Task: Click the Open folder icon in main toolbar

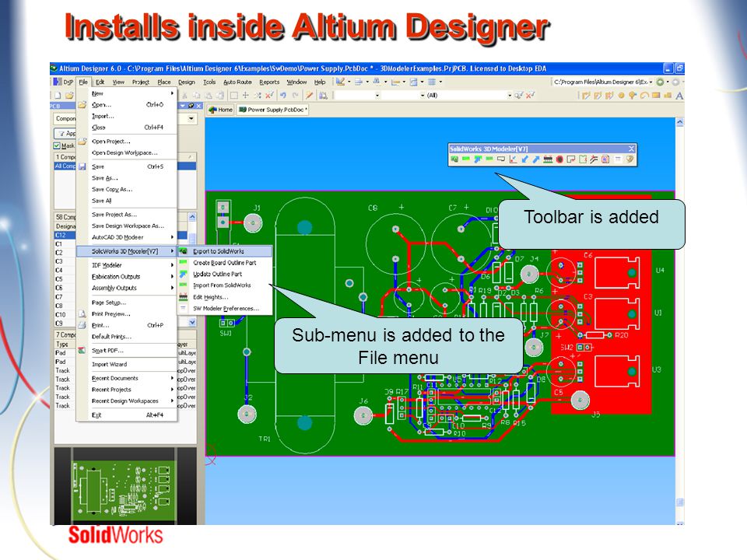Action: (x=69, y=95)
